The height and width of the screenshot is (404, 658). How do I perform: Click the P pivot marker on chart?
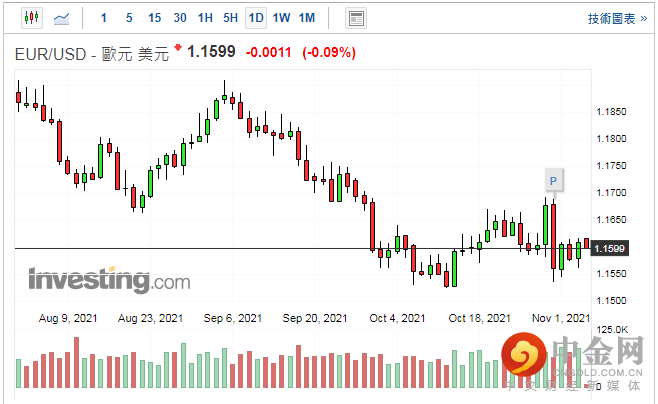coord(552,180)
